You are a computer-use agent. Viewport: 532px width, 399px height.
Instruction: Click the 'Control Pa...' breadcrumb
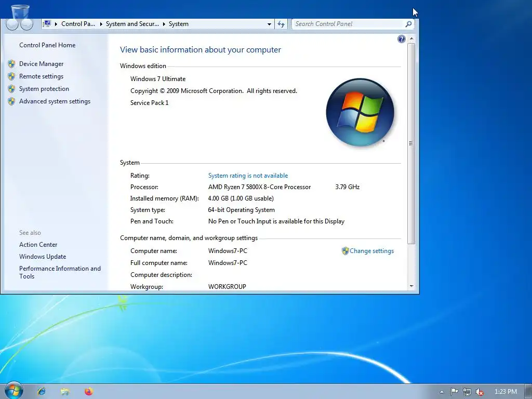[78, 24]
